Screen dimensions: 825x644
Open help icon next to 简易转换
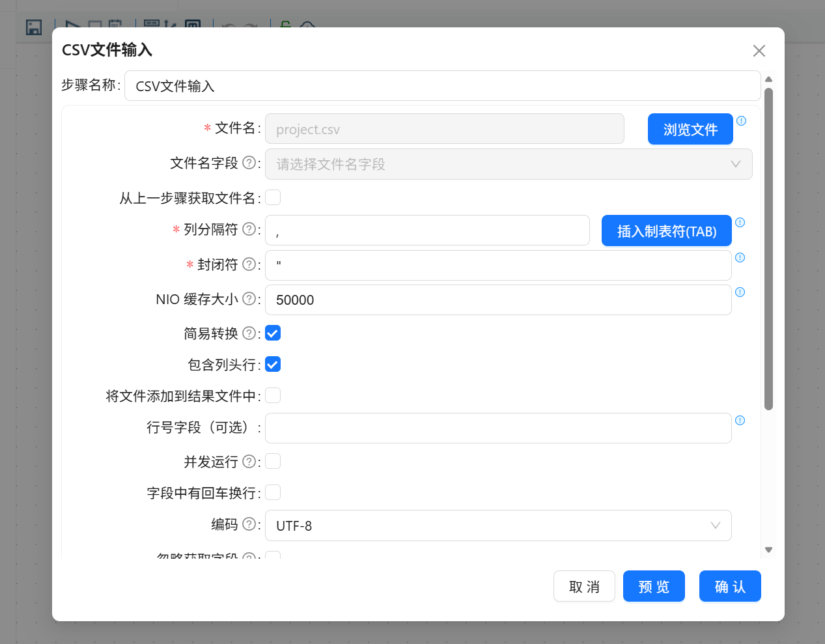pos(249,333)
